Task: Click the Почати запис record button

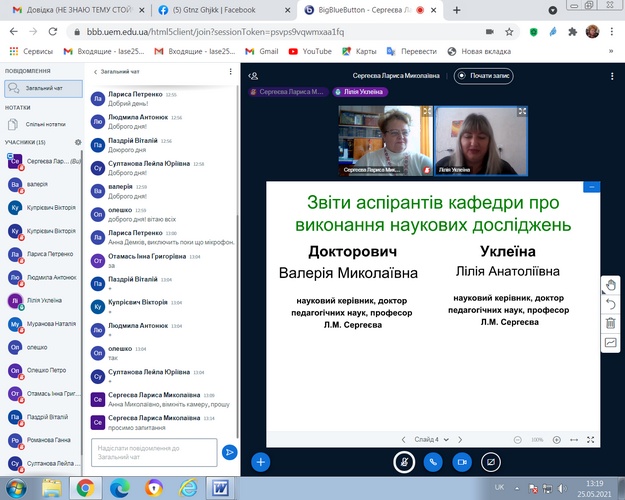Action: point(486,75)
